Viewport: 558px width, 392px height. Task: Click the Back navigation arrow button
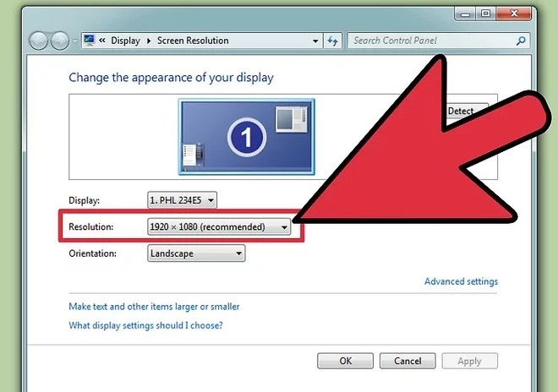(x=39, y=41)
